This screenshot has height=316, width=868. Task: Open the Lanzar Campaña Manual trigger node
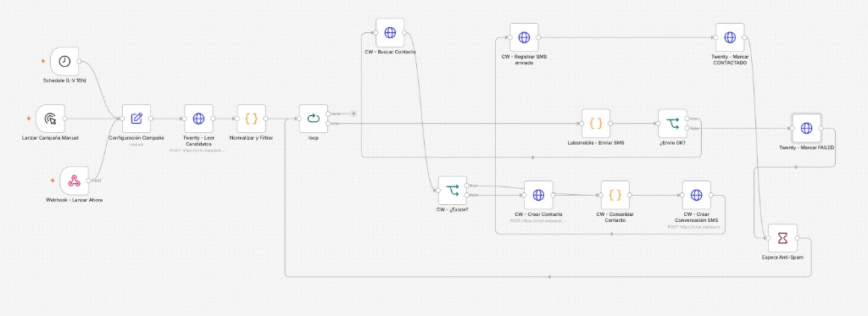click(50, 119)
